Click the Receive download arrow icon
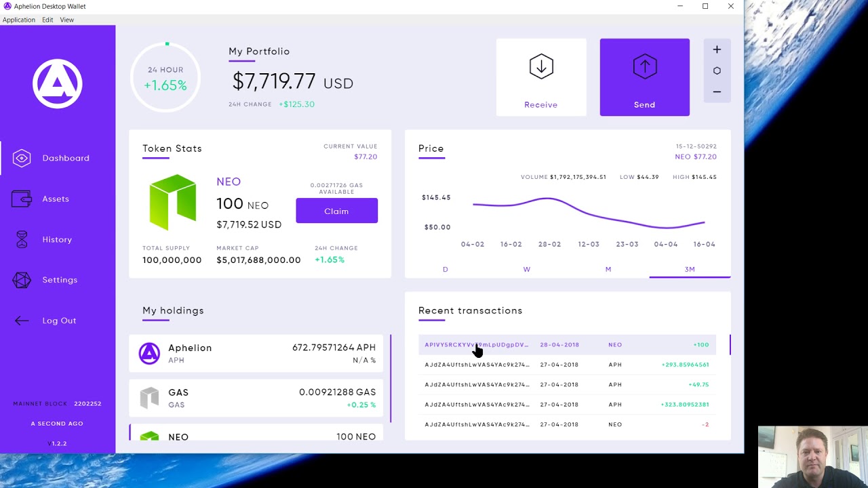The height and width of the screenshot is (488, 868). coord(541,66)
